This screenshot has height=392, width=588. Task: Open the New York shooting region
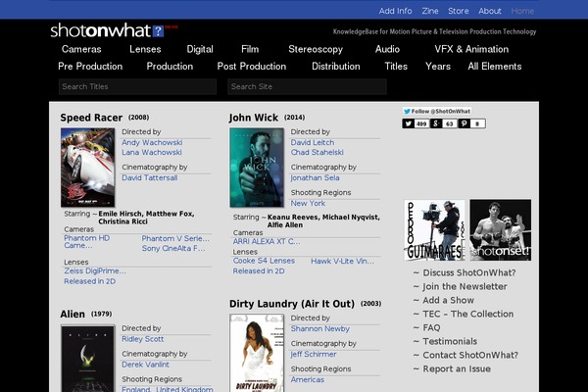point(308,203)
